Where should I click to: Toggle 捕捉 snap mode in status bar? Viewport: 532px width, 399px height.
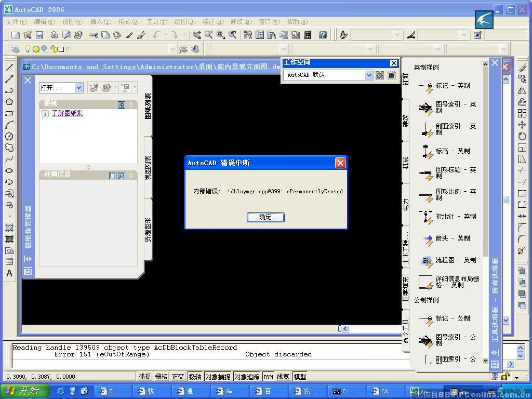point(144,377)
